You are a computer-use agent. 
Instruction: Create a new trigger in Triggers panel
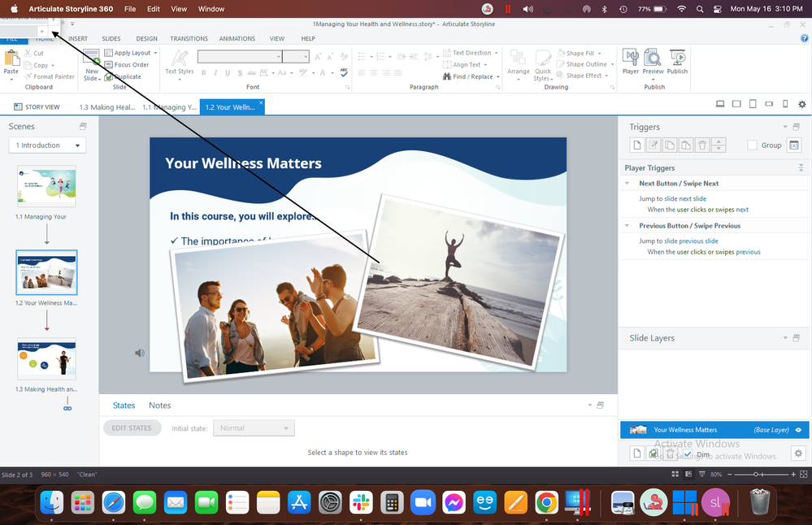tap(637, 145)
